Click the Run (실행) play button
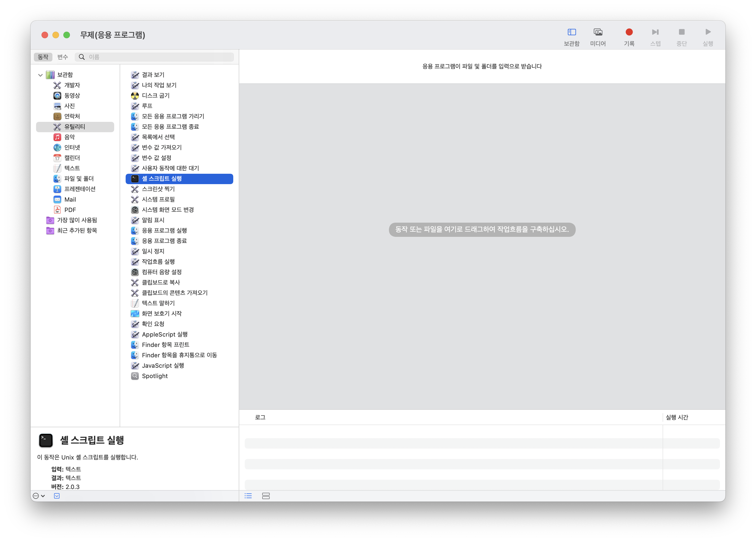Image resolution: width=756 pixels, height=542 pixels. click(x=708, y=32)
